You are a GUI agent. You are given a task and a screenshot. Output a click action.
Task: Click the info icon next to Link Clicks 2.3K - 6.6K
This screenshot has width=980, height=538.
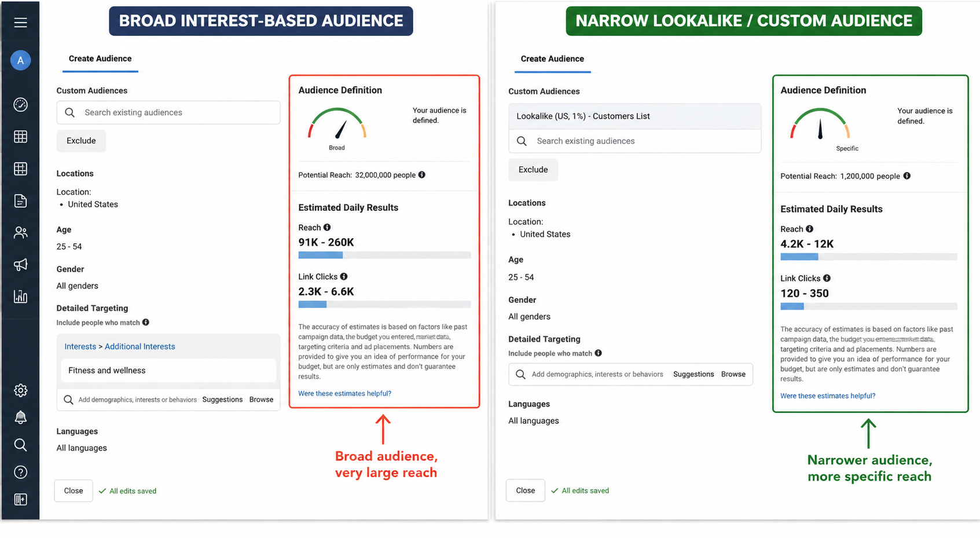click(x=344, y=277)
